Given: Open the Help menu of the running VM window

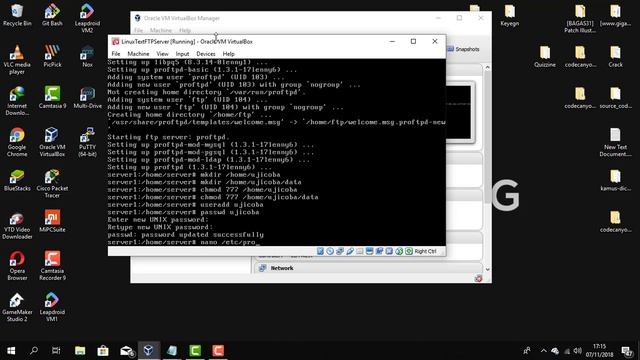Looking at the screenshot, I should coord(228,54).
